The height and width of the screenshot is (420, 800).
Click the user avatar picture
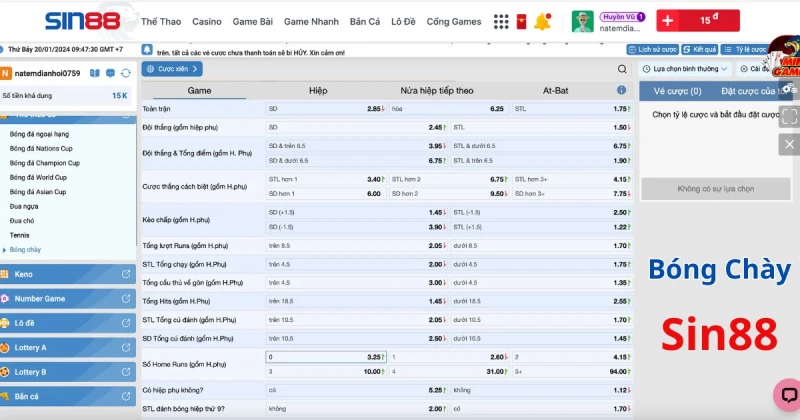(x=582, y=21)
